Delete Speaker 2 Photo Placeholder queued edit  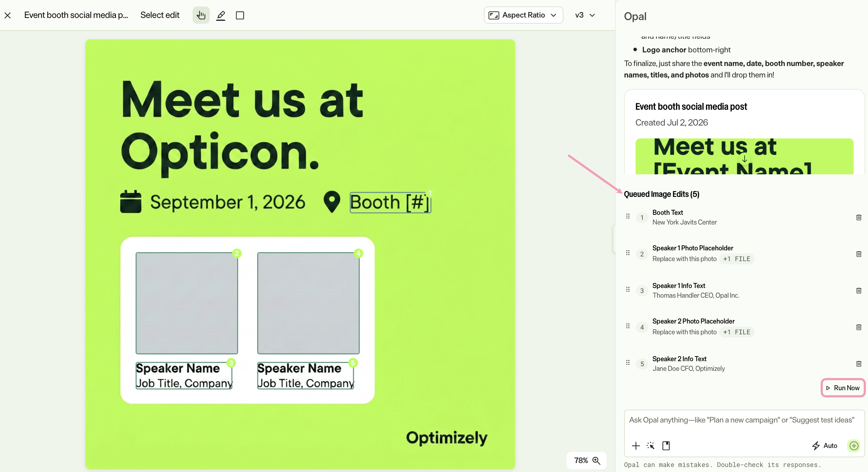tap(859, 327)
